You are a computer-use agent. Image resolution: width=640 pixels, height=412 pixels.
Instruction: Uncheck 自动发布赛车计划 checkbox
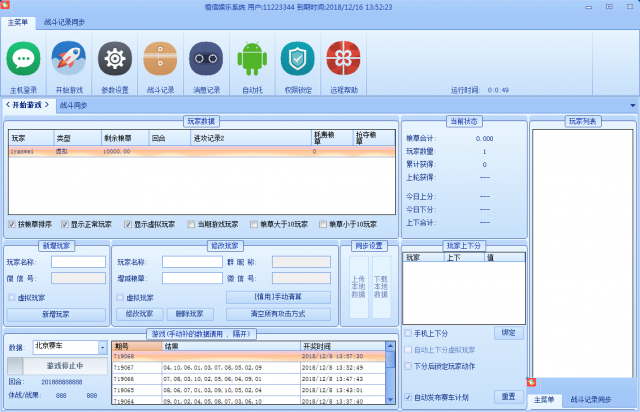(x=408, y=397)
